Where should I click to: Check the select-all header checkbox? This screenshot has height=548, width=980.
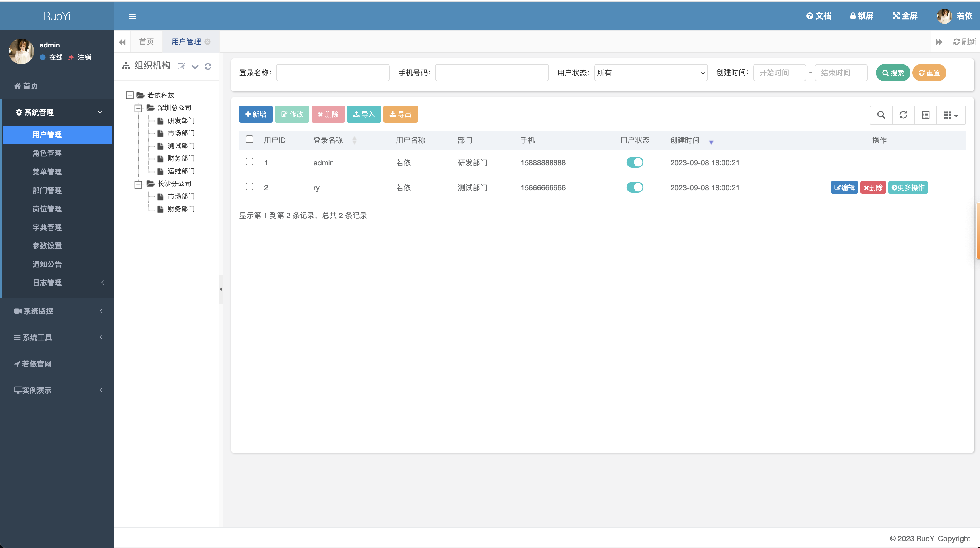(x=249, y=139)
